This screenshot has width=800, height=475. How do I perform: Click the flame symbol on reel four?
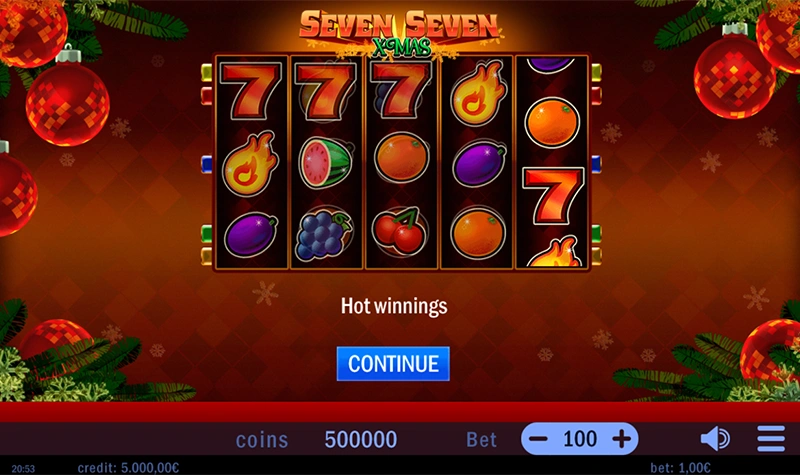point(479,94)
